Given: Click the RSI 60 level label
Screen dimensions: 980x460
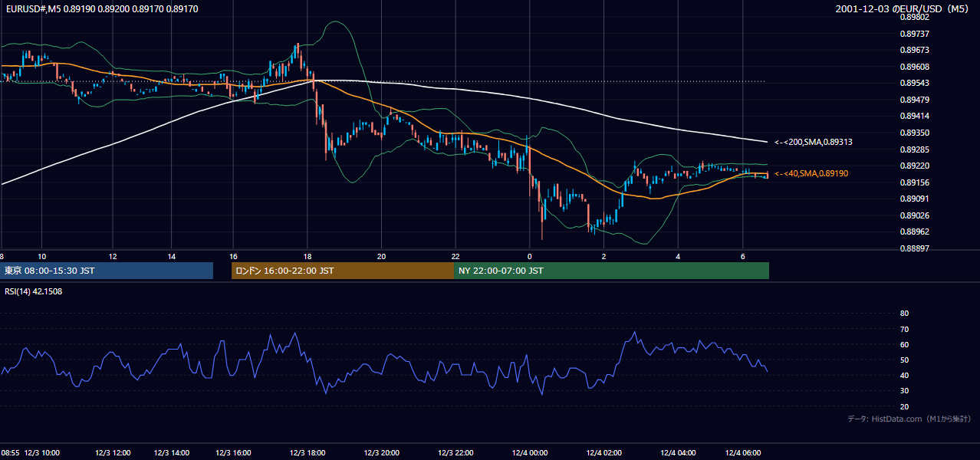Looking at the screenshot, I should pyautogui.click(x=904, y=345).
